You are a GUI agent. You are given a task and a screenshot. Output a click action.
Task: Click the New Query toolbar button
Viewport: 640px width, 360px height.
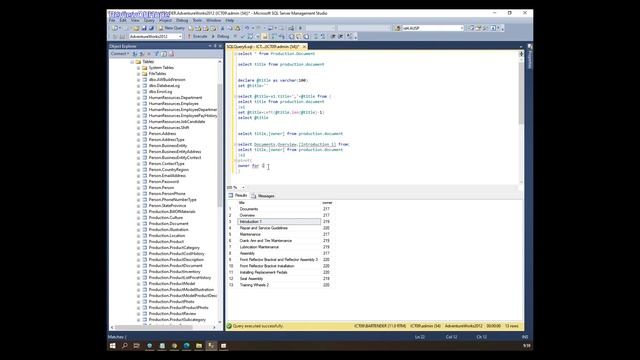tap(171, 28)
